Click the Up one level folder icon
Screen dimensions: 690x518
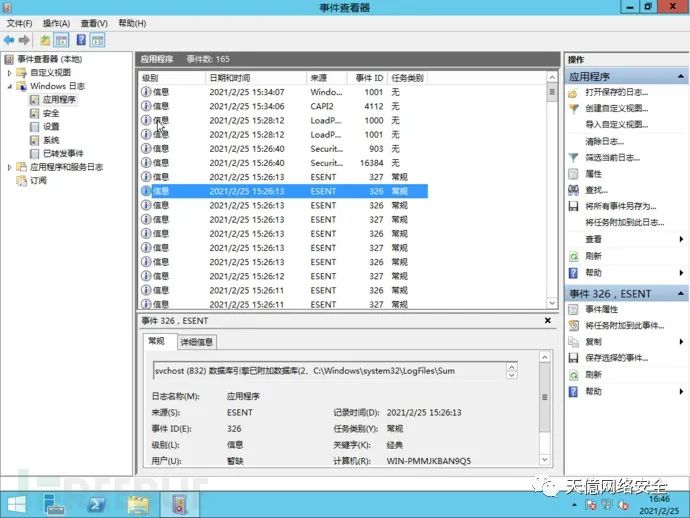(45, 40)
